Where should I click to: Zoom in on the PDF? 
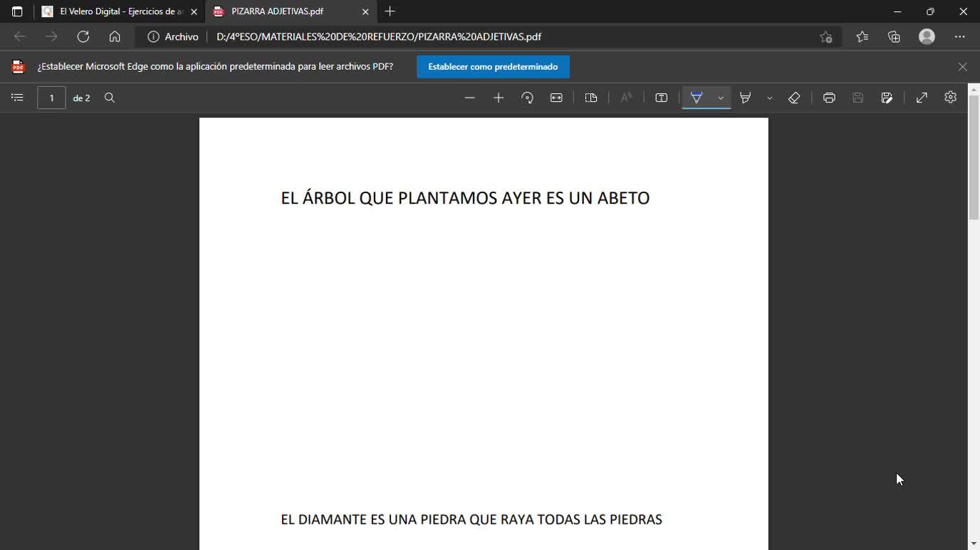coord(499,98)
